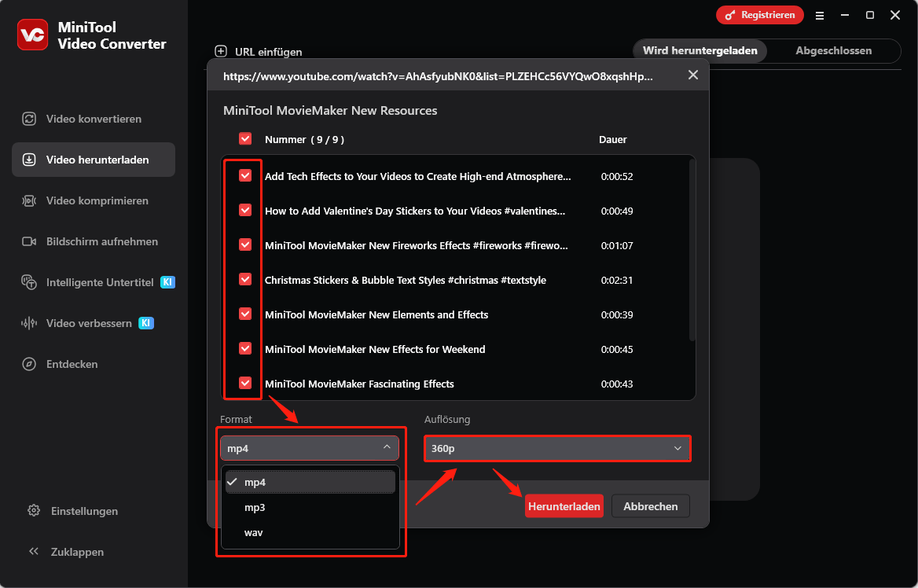The height and width of the screenshot is (588, 918).
Task: Click the URL einfügen button
Action: pos(259,52)
